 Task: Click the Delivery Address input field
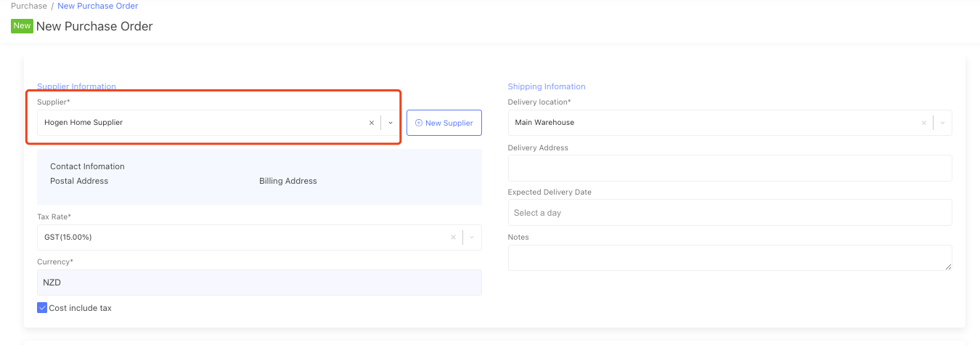[730, 168]
